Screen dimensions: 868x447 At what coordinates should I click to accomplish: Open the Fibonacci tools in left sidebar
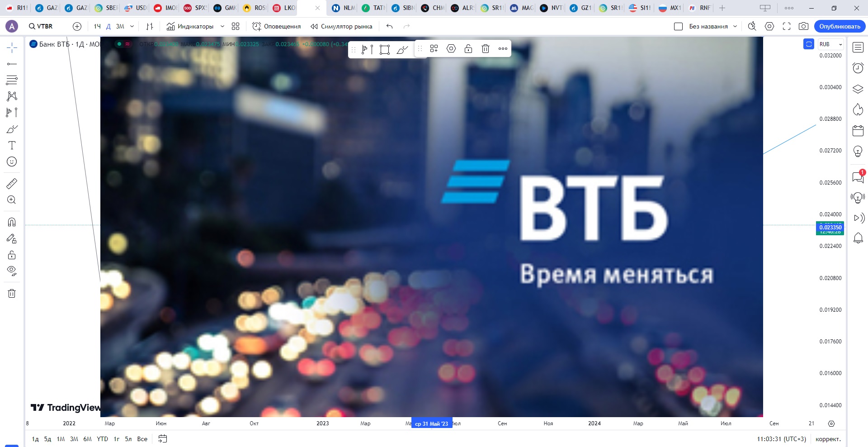tap(12, 80)
